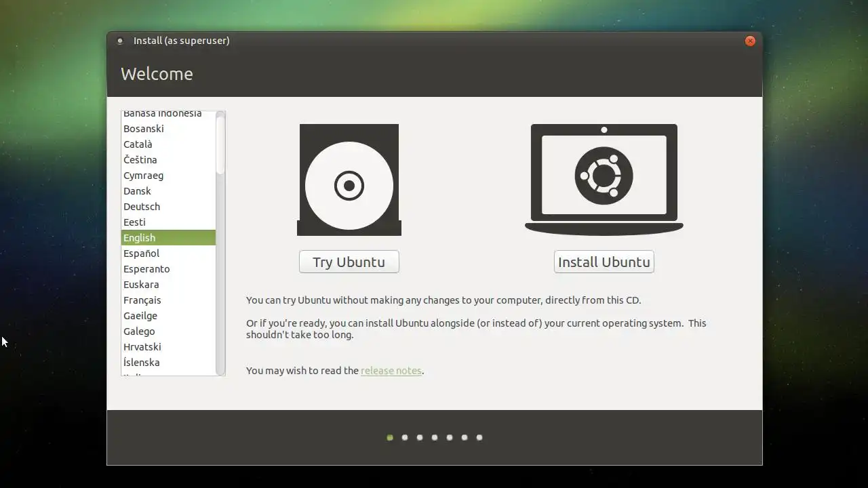
Task: Open the release notes link
Action: click(391, 371)
